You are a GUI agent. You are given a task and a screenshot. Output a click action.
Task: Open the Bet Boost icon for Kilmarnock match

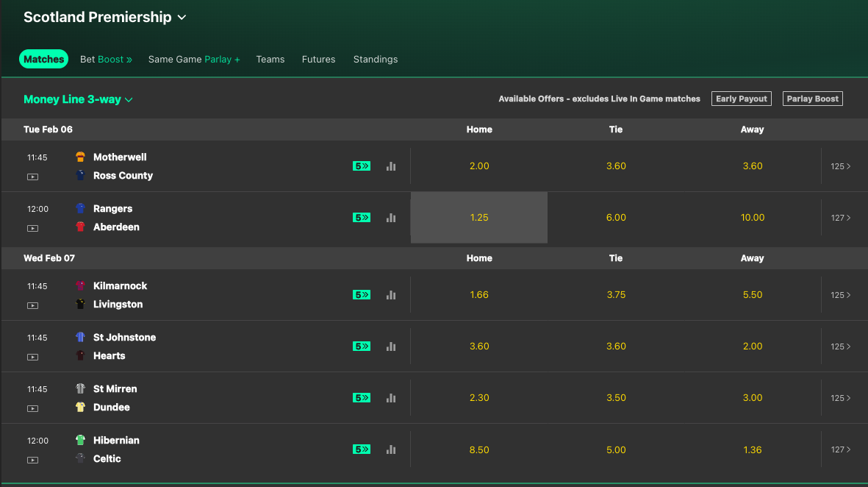point(362,295)
